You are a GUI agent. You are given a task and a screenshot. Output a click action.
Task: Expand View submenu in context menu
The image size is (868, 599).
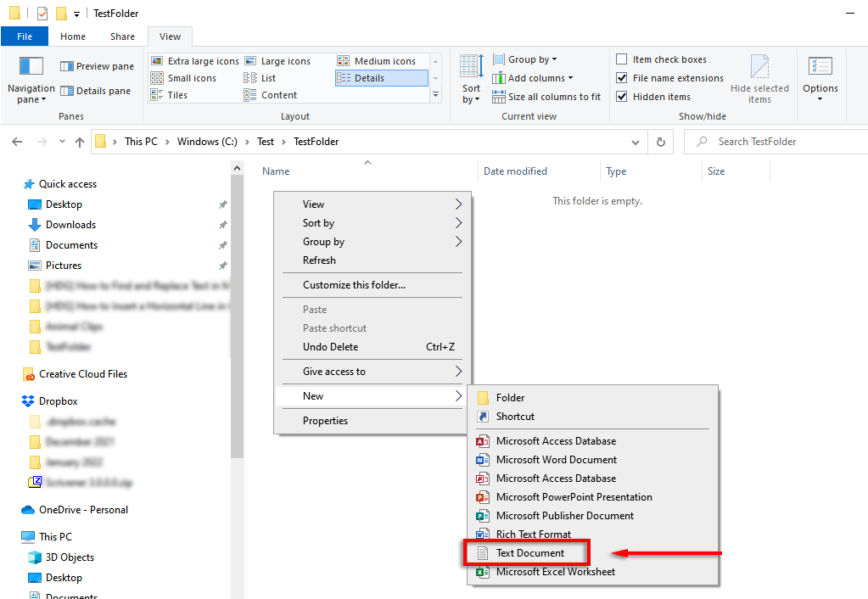tap(372, 204)
